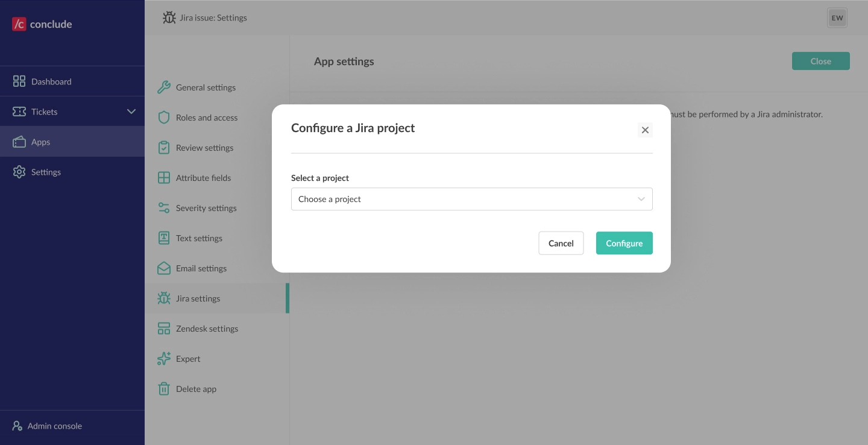Click the Jira bug icon in the header

coord(169,17)
